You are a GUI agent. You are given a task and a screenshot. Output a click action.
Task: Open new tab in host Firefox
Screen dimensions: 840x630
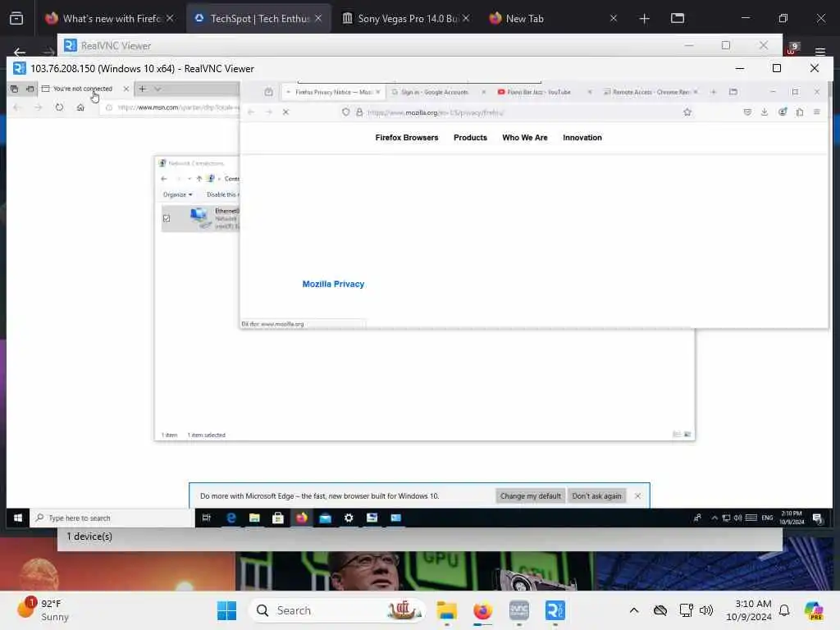click(645, 19)
